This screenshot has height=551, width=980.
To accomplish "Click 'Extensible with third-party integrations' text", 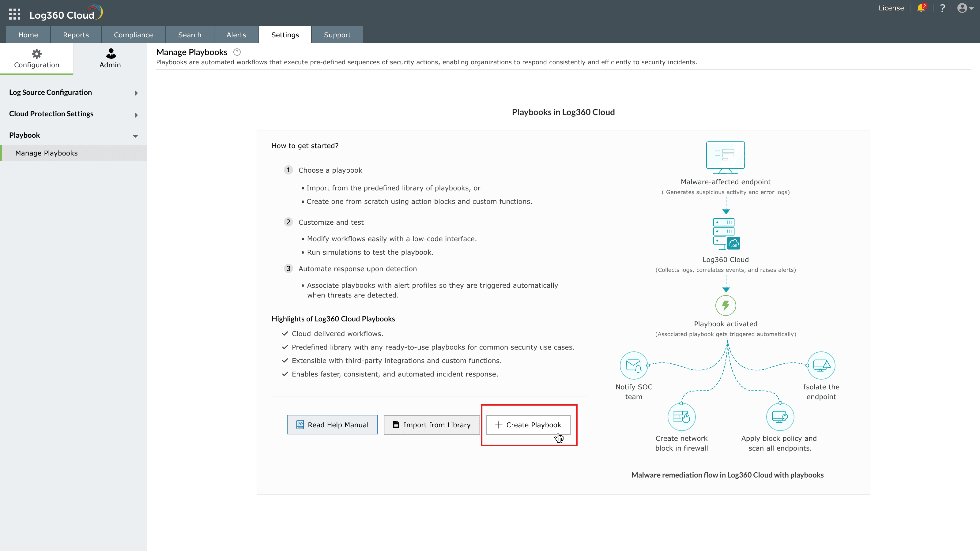I will click(x=397, y=361).
